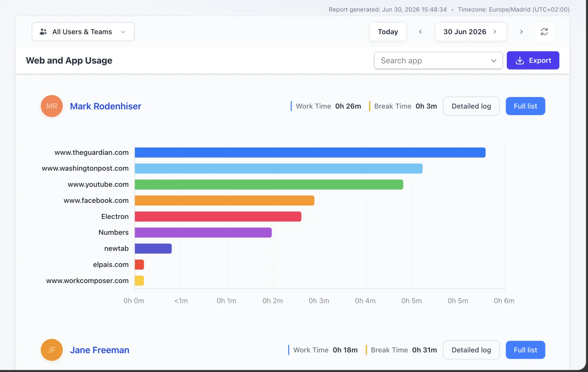Image resolution: width=588 pixels, height=372 pixels.
Task: Click the Electron label
Action: [115, 217]
